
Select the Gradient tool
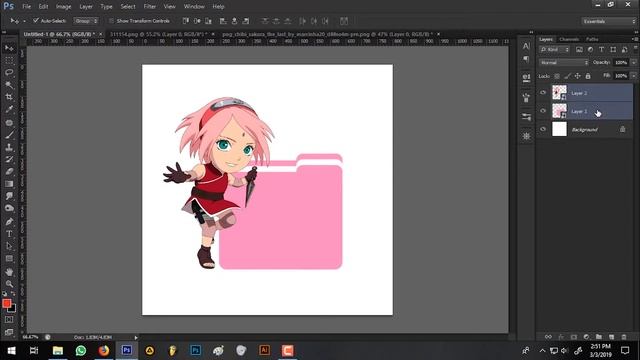click(9, 184)
